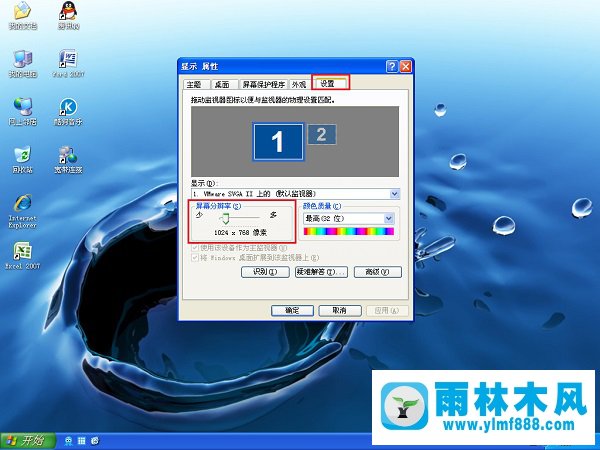This screenshot has width=600, height=450.
Task: Launch the Excel 2007 desktop shortcut
Action: 23,255
